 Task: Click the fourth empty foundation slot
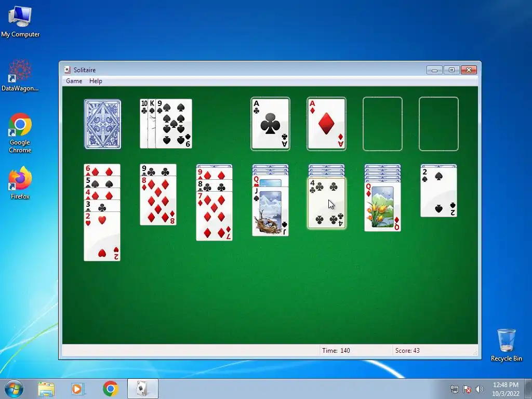438,124
